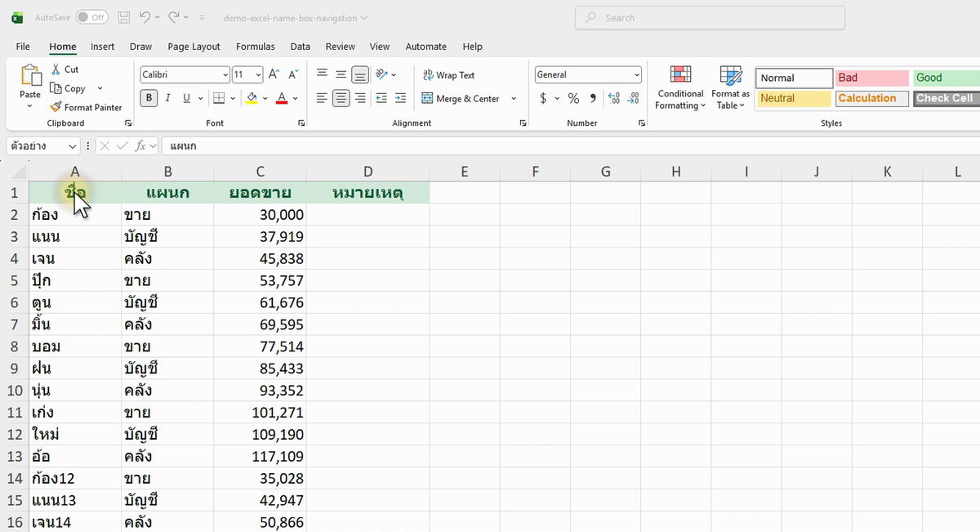Viewport: 980px width, 532px height.
Task: Apply the accounting dollar format
Action: (543, 98)
